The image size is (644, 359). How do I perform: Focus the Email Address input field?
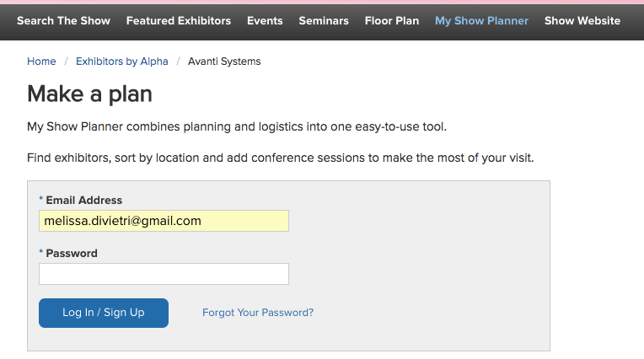point(164,221)
